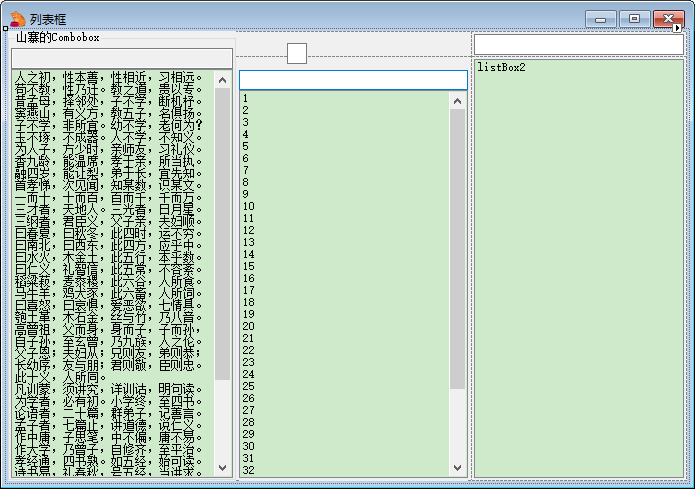This screenshot has height=489, width=695.
Task: Select the row starting with 孝经通
Action: pyautogui.click(x=113, y=461)
